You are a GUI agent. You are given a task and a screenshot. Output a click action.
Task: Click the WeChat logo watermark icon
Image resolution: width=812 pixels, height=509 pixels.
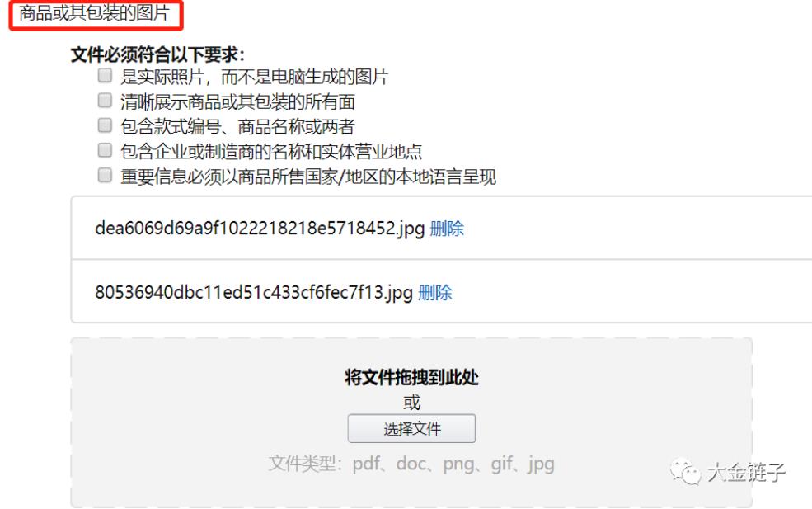point(685,472)
